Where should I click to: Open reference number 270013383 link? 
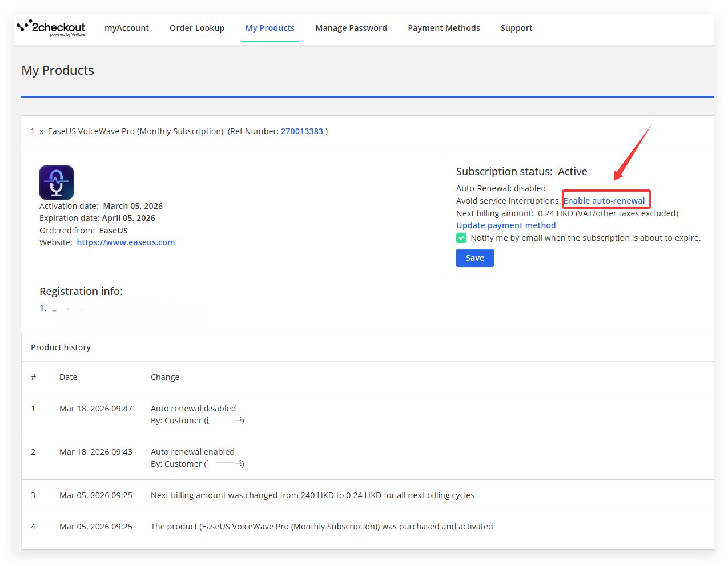302,131
